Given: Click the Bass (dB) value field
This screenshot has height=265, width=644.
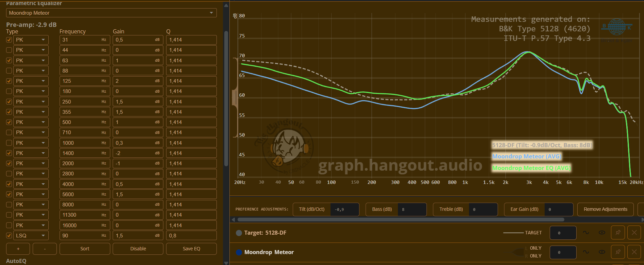Looking at the screenshot, I should (412, 209).
